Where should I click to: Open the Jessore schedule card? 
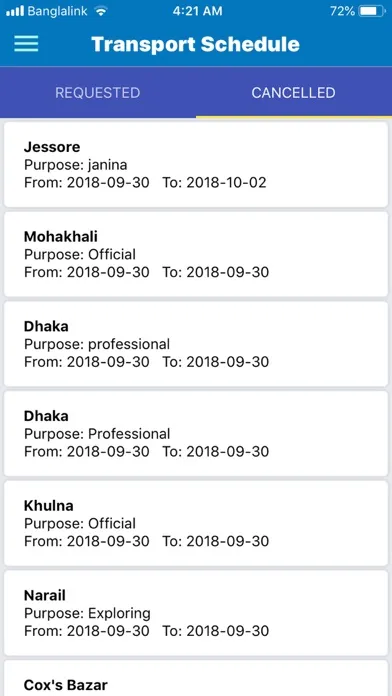(x=196, y=164)
